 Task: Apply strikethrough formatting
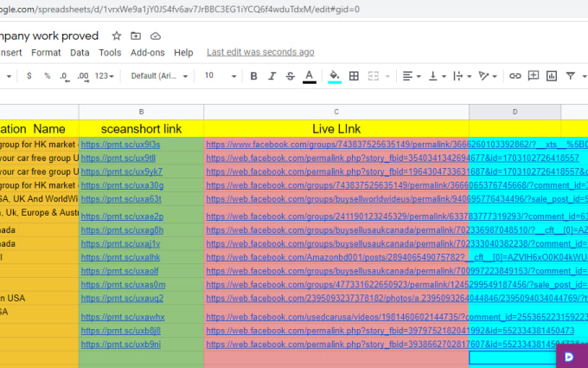coord(291,76)
